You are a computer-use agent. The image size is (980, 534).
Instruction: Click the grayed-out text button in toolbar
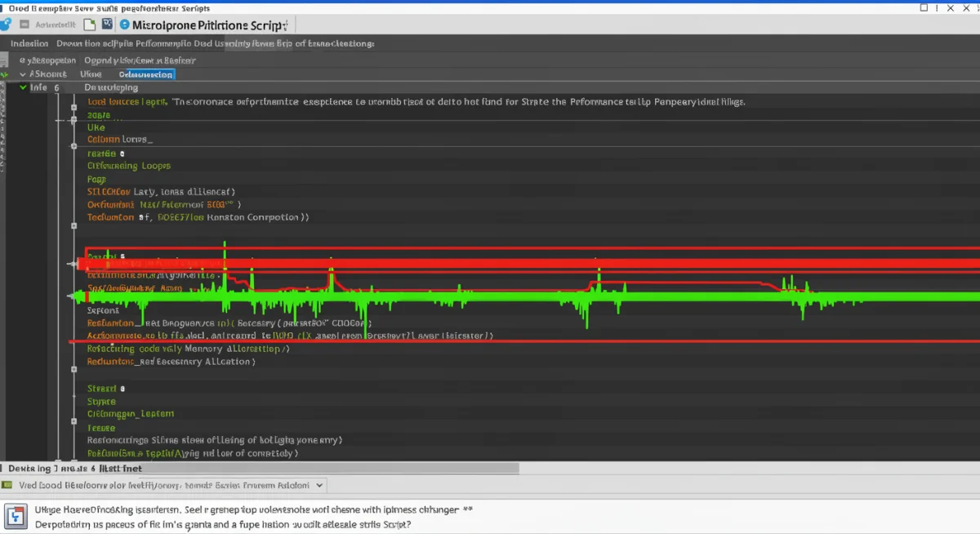(56, 24)
